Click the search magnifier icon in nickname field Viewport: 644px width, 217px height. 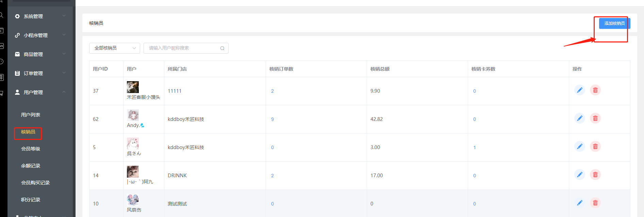[x=222, y=48]
